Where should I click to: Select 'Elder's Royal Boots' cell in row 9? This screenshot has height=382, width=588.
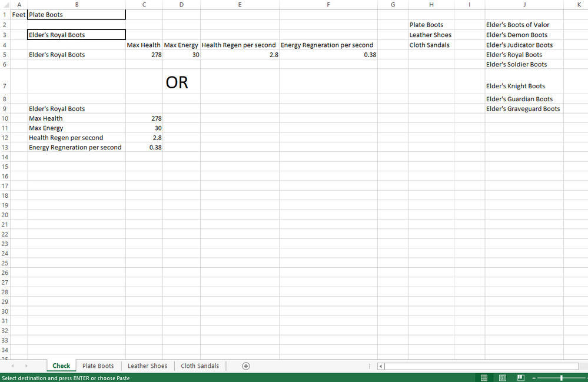click(77, 109)
